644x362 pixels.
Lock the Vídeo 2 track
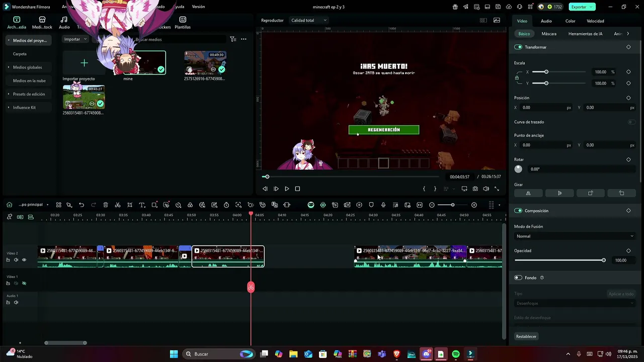click(x=8, y=260)
